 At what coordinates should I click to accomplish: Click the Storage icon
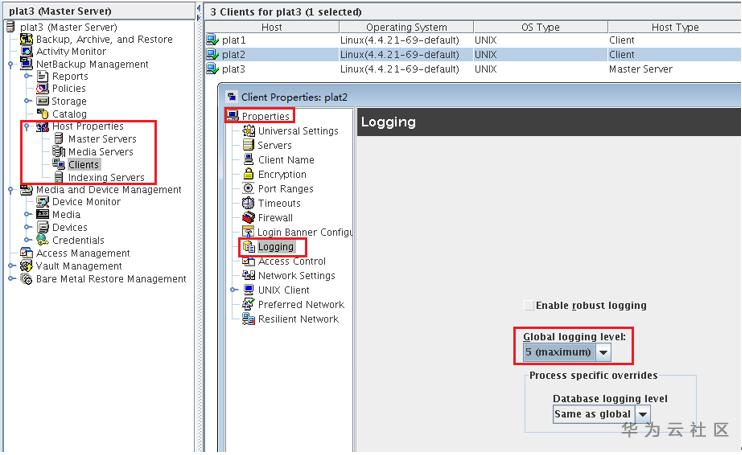[43, 101]
